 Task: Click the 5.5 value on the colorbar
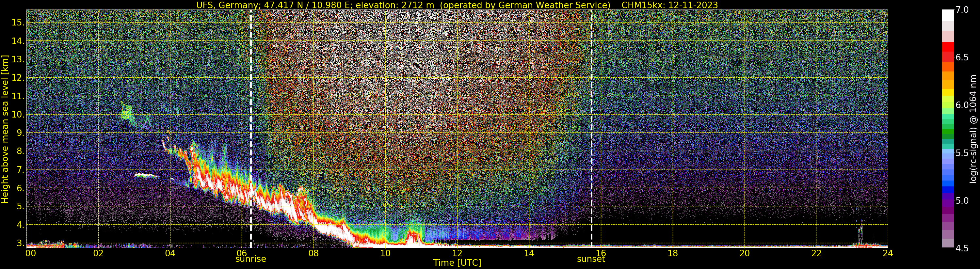962,153
